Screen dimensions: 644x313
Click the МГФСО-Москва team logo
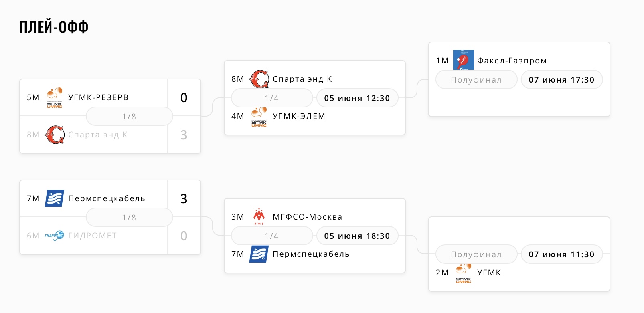click(x=259, y=217)
